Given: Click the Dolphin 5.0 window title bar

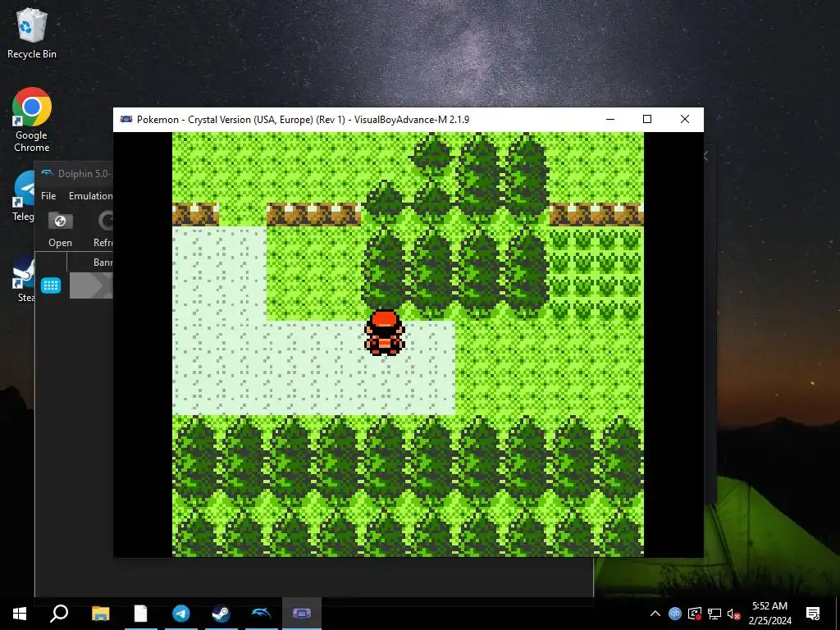Looking at the screenshot, I should (x=75, y=174).
